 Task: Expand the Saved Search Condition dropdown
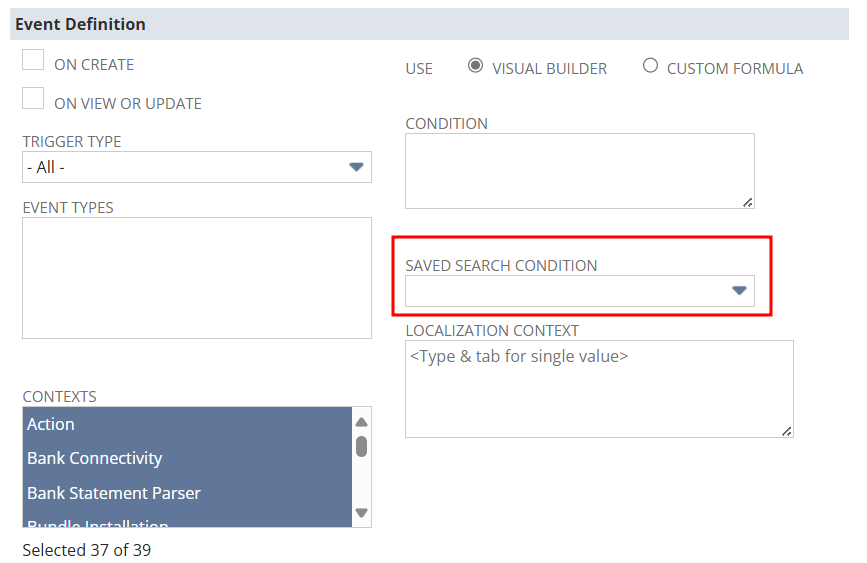click(739, 291)
